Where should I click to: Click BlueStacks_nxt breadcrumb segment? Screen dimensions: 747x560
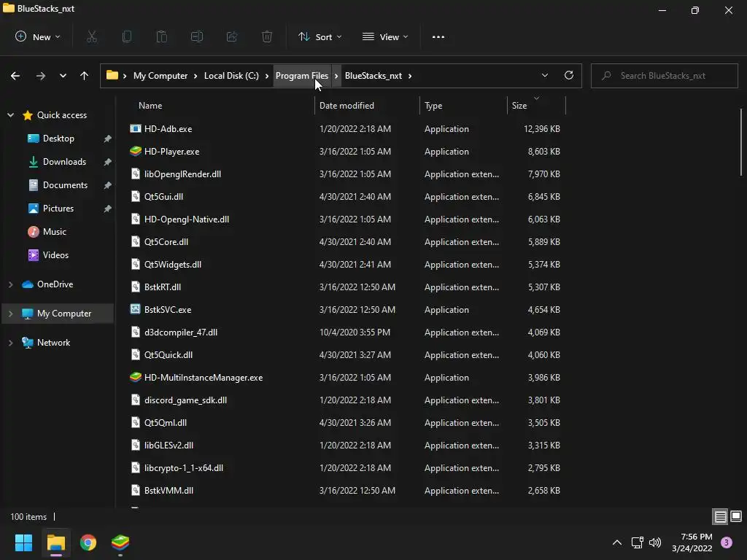click(373, 76)
